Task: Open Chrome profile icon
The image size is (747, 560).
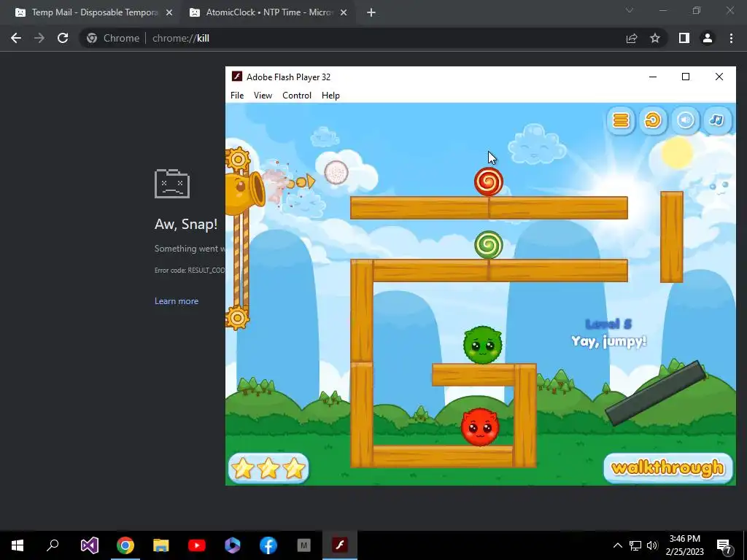Action: click(x=708, y=38)
